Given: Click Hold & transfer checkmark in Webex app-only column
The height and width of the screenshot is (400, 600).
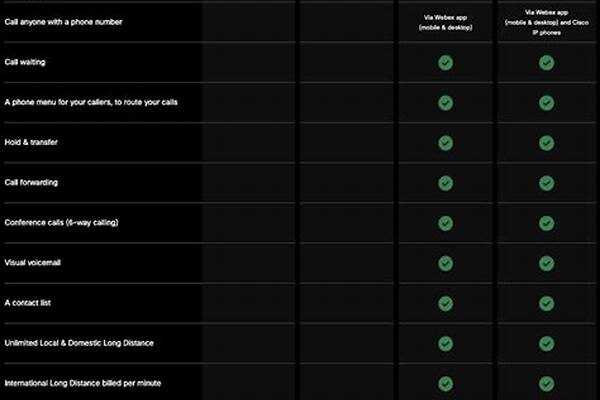Looking at the screenshot, I should 445,142.
